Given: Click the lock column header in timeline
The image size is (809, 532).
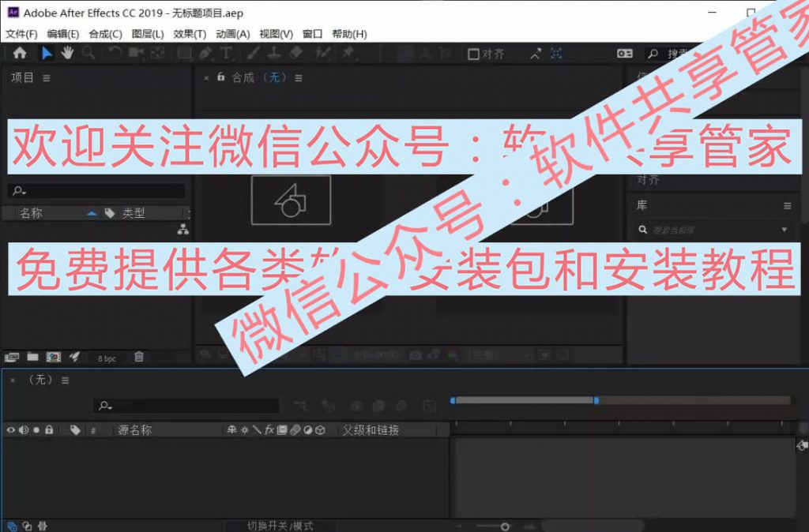Looking at the screenshot, I should [x=49, y=430].
